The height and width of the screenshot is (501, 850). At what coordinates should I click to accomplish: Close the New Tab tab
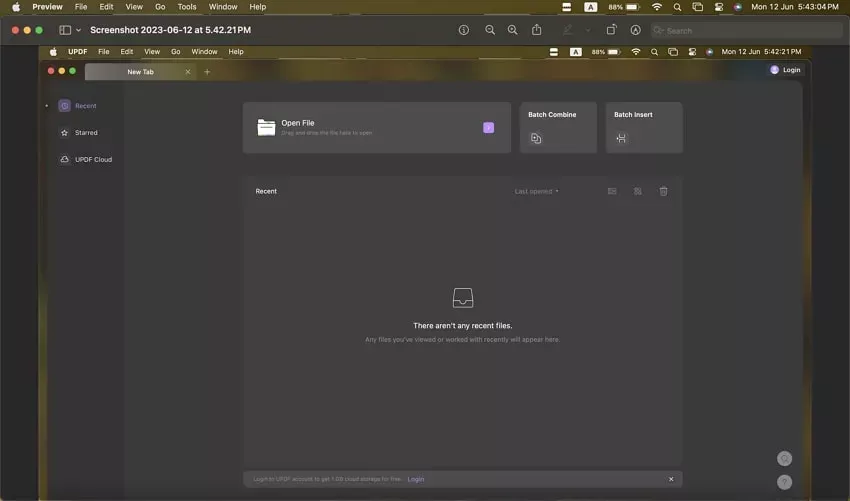(188, 72)
